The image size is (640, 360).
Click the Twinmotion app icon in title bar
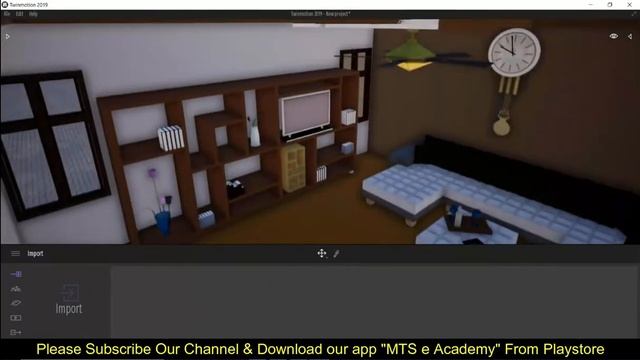(x=4, y=4)
